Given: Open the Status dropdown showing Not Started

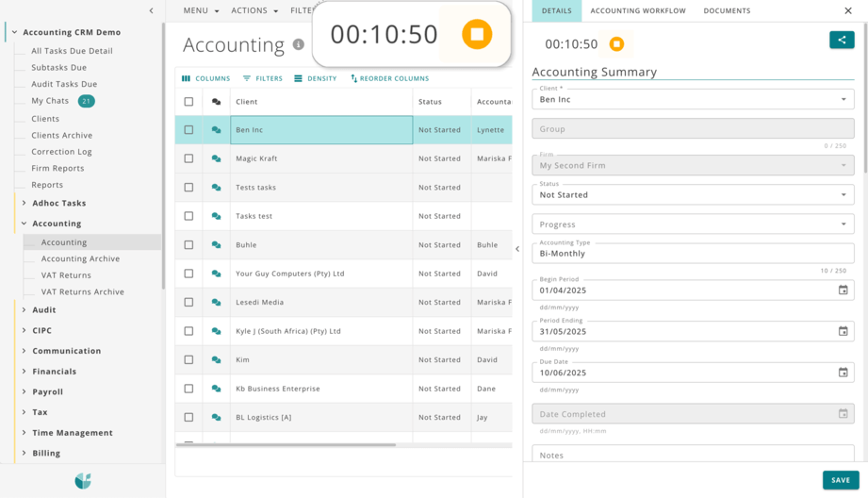Looking at the screenshot, I should tap(692, 194).
